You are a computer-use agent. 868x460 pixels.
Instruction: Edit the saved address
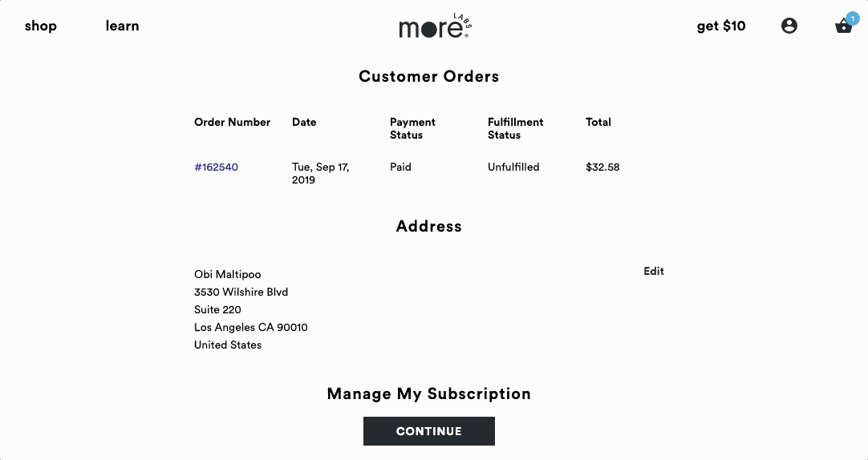tap(654, 271)
